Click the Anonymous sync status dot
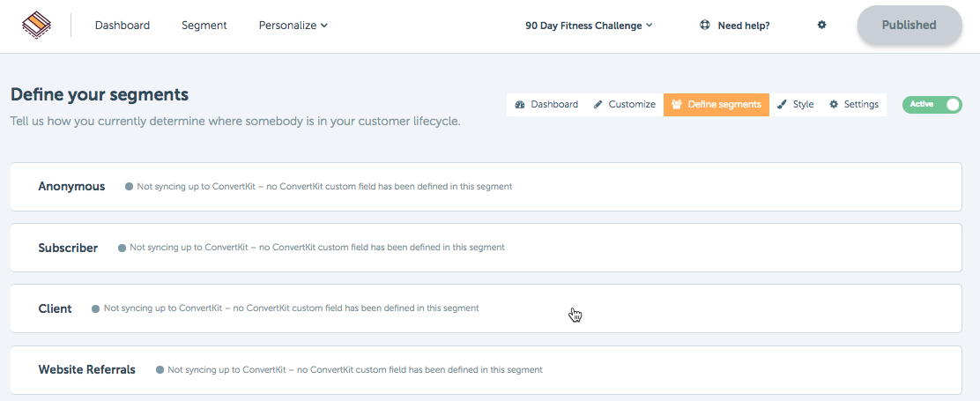980x401 pixels. pos(129,187)
